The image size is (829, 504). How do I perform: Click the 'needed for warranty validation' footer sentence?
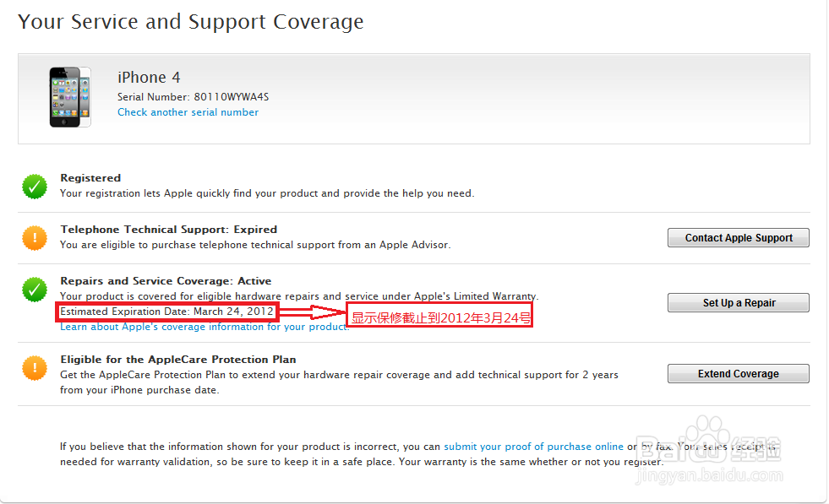pos(362,462)
